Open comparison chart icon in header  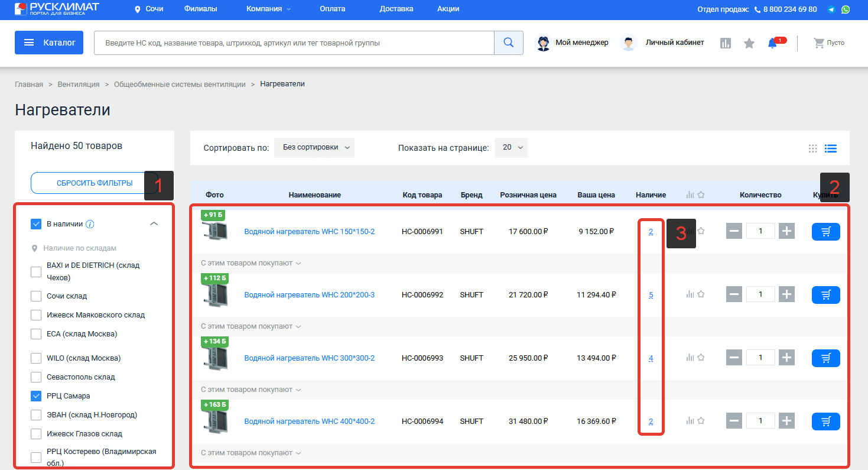click(x=726, y=43)
